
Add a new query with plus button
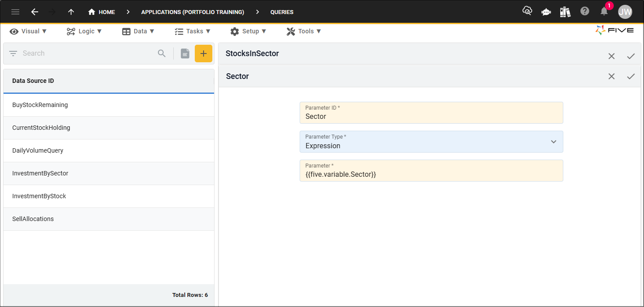pyautogui.click(x=204, y=54)
